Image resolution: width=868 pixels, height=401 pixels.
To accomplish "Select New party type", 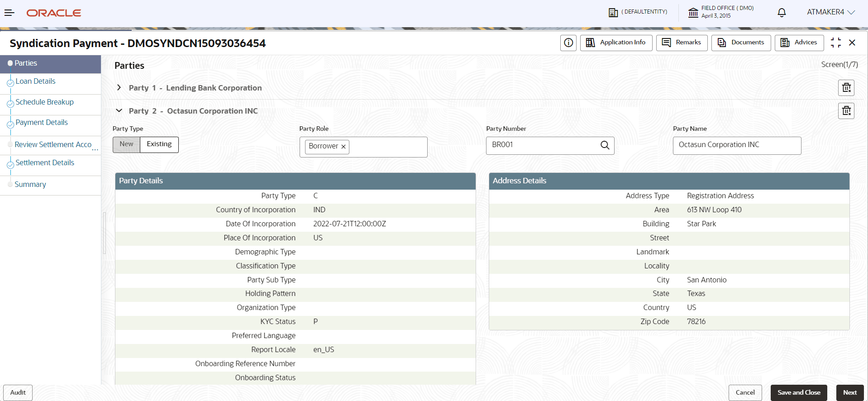I will 126,144.
